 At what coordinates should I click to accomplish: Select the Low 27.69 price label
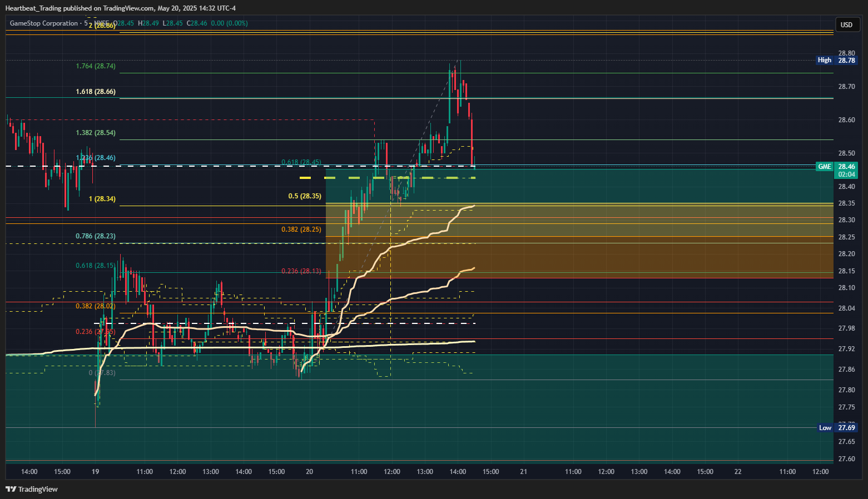(x=838, y=427)
